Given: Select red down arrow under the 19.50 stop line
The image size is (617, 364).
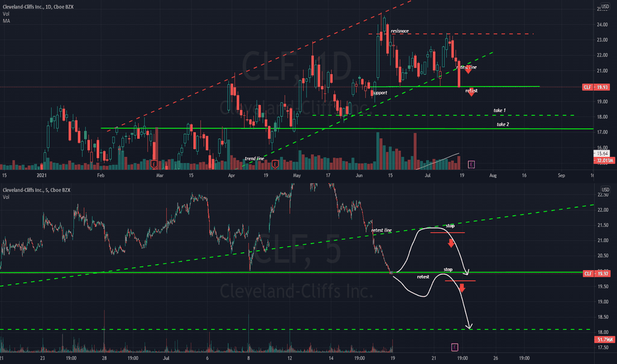Looking at the screenshot, I should pyautogui.click(x=462, y=287).
